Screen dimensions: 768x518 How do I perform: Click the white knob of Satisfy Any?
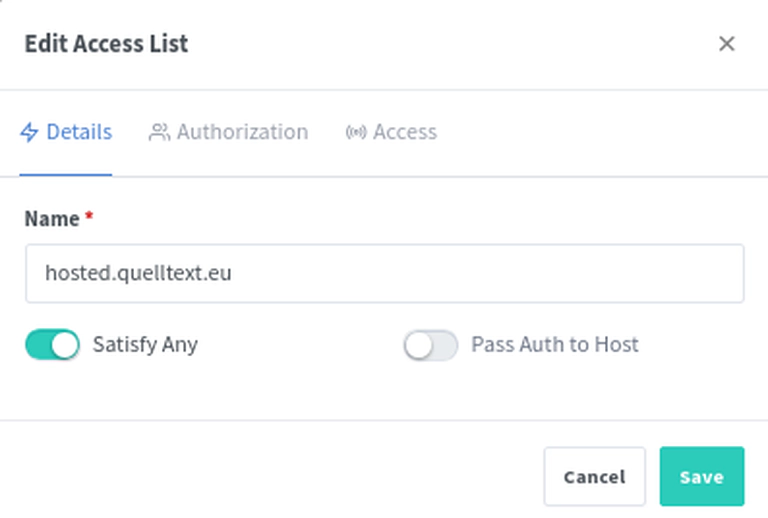(x=65, y=345)
